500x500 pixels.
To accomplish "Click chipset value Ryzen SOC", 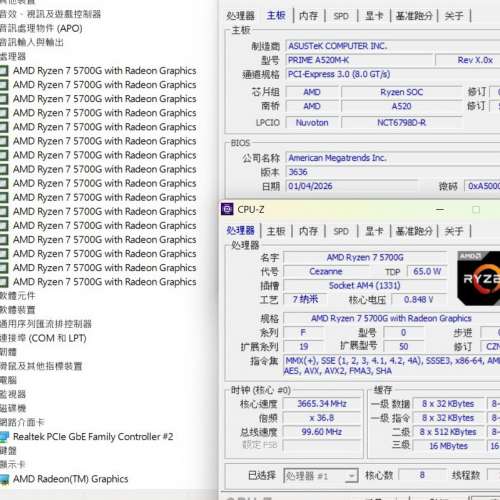I will point(401,92).
